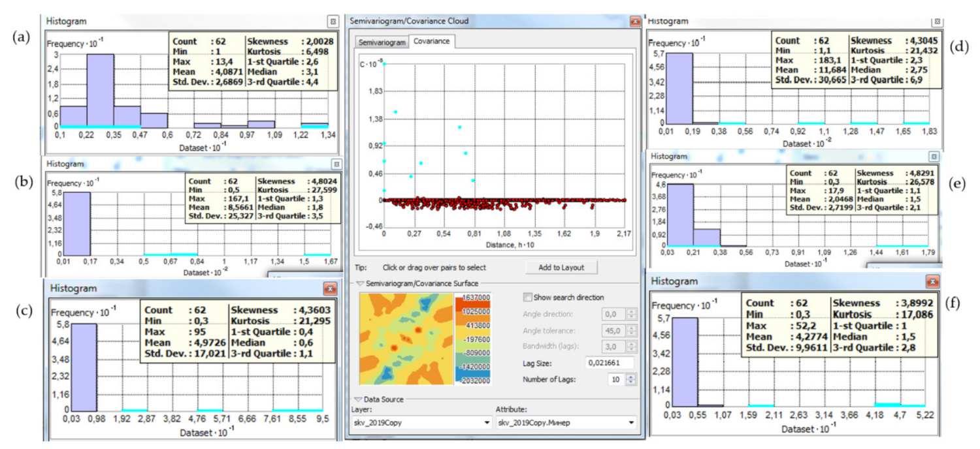Select the Covariance tab
This screenshot has width=980, height=449.
point(432,41)
